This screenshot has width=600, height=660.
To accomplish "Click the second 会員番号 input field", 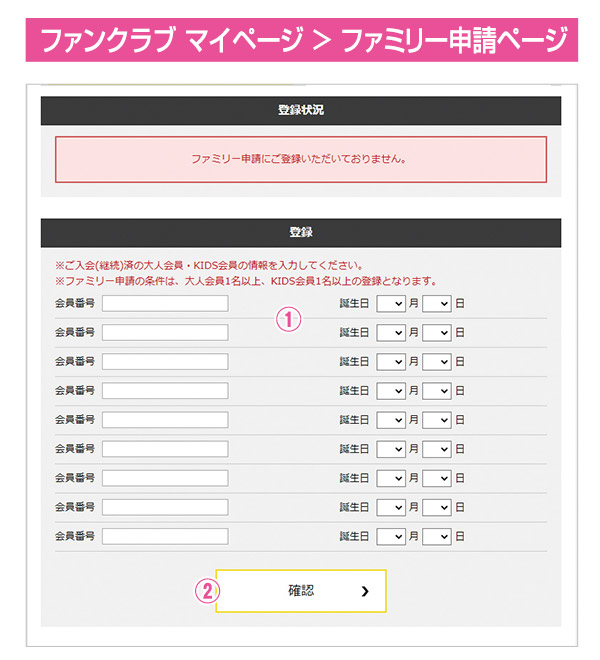I will (165, 332).
